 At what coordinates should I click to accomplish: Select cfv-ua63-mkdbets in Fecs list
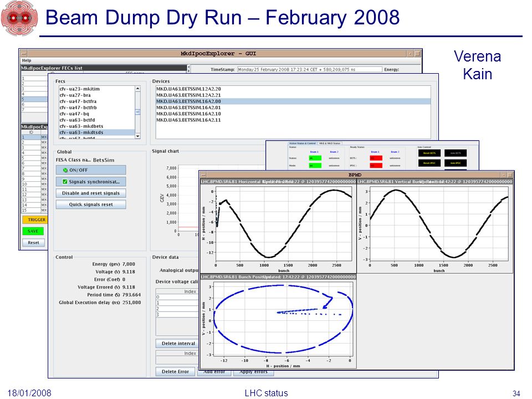[x=96, y=126]
